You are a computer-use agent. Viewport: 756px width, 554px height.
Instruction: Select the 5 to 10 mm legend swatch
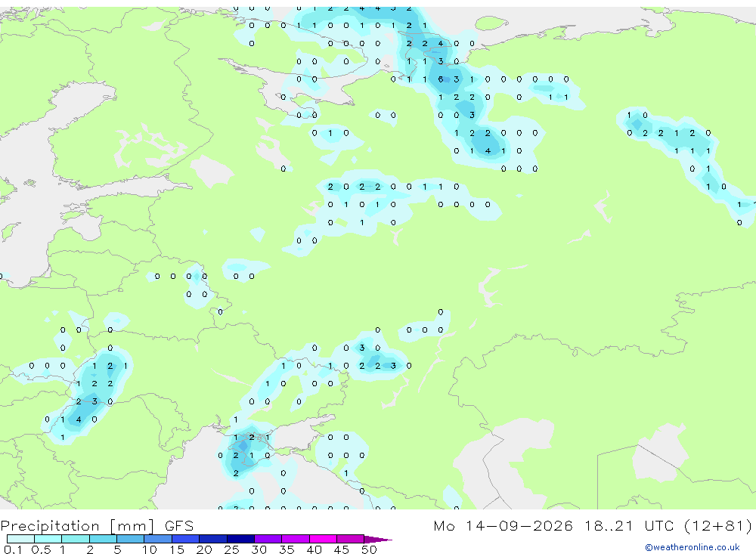click(130, 539)
